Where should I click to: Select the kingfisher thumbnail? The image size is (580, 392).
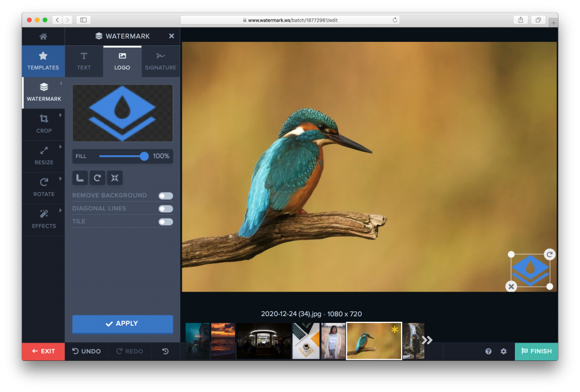(374, 341)
